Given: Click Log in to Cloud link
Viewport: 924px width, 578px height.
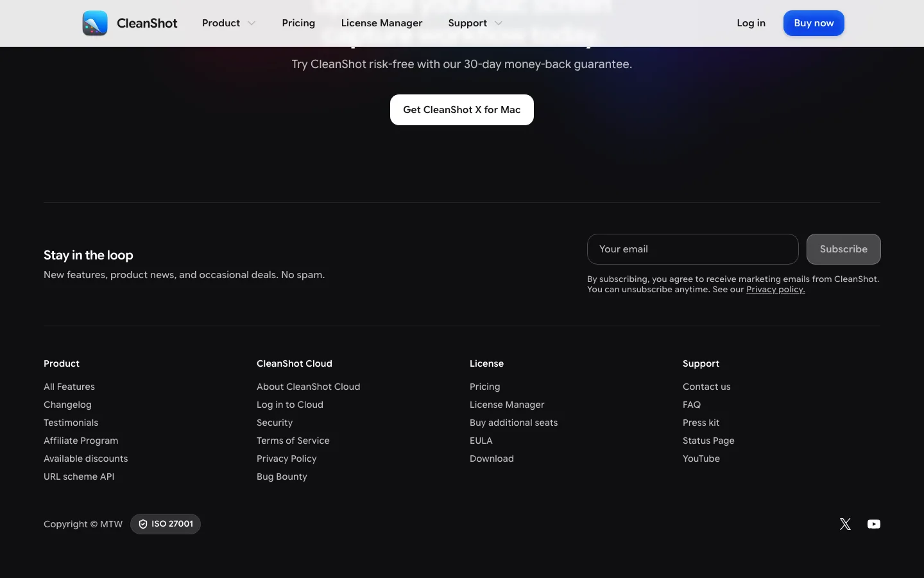Looking at the screenshot, I should (290, 405).
